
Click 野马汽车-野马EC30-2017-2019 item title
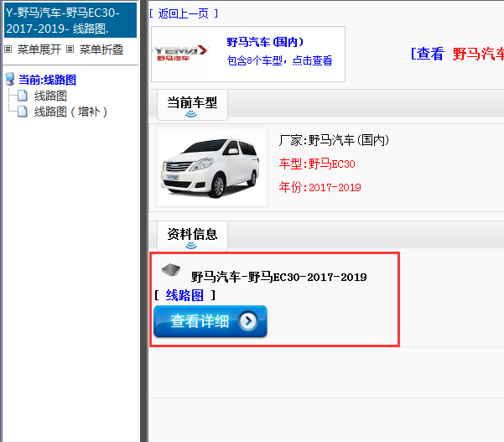pos(278,277)
